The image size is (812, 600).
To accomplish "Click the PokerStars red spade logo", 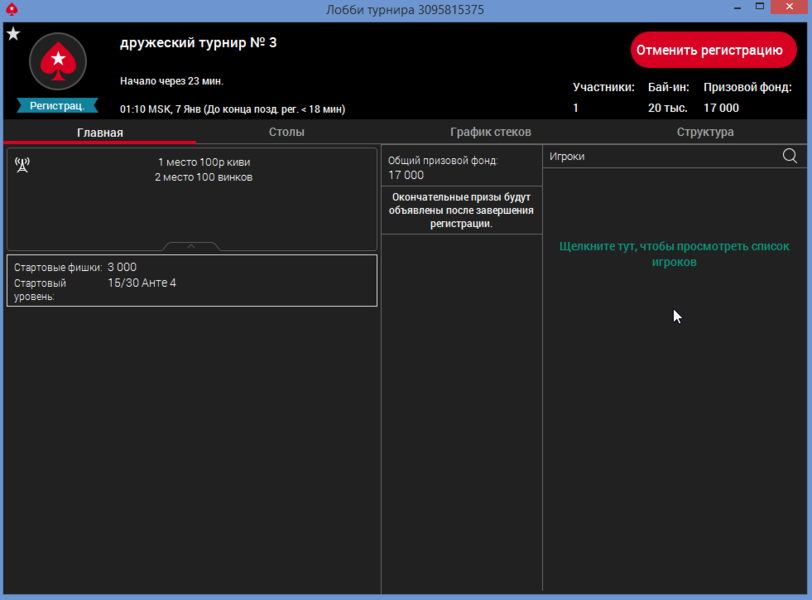I will click(x=58, y=62).
